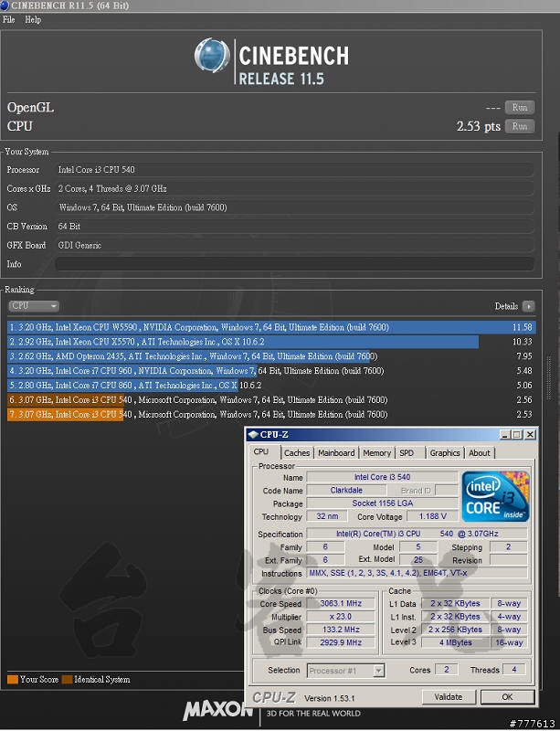
Task: Click the Cinebench globe logo
Action: pyautogui.click(x=212, y=56)
